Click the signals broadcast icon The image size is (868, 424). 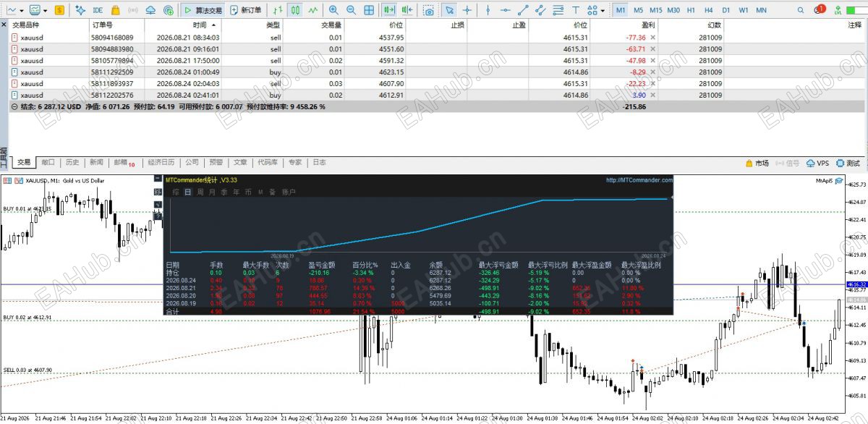coord(133,11)
